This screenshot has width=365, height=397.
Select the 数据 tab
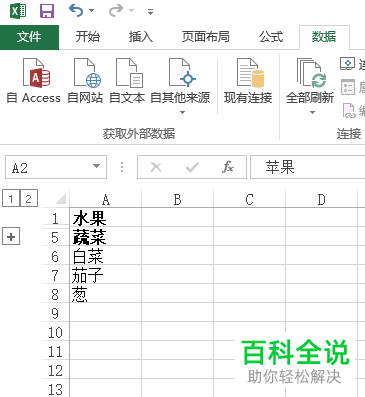324,37
